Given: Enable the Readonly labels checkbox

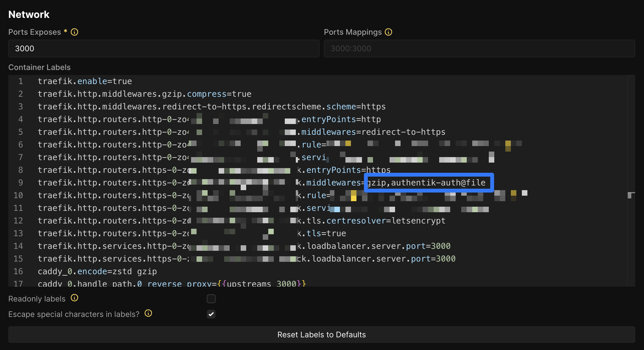Looking at the screenshot, I should click(x=211, y=299).
